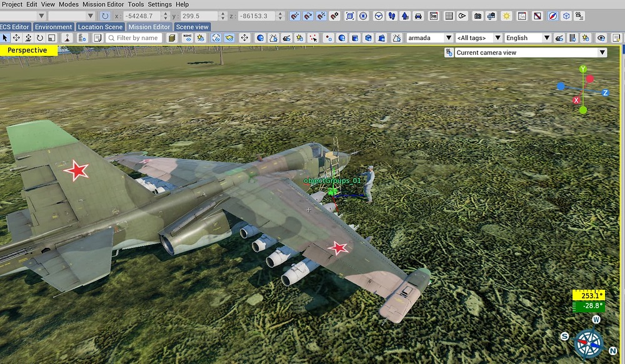The width and height of the screenshot is (625, 364).
Task: Toggle the eye visibility icon
Action: tap(601, 38)
